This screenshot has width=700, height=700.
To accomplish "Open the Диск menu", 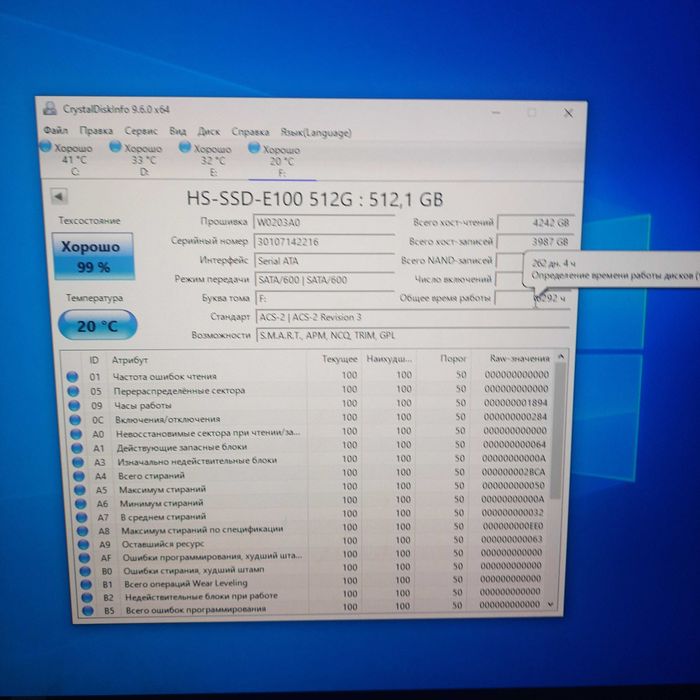I will click(x=208, y=132).
